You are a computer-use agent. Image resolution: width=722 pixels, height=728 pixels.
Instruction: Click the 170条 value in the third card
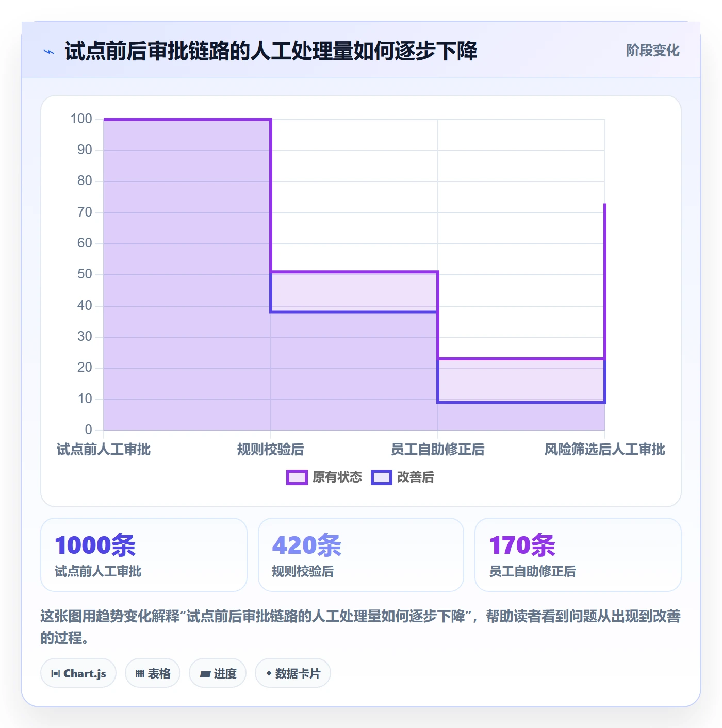[x=522, y=545]
